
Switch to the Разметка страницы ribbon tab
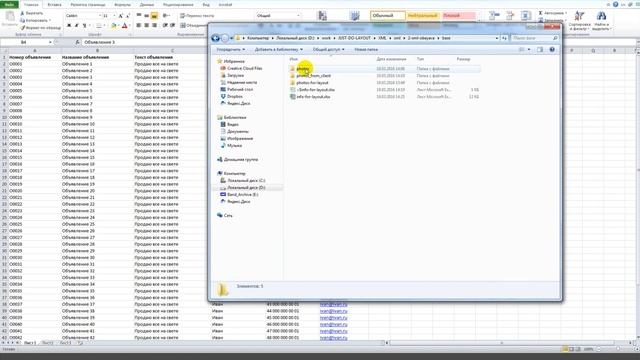88,4
